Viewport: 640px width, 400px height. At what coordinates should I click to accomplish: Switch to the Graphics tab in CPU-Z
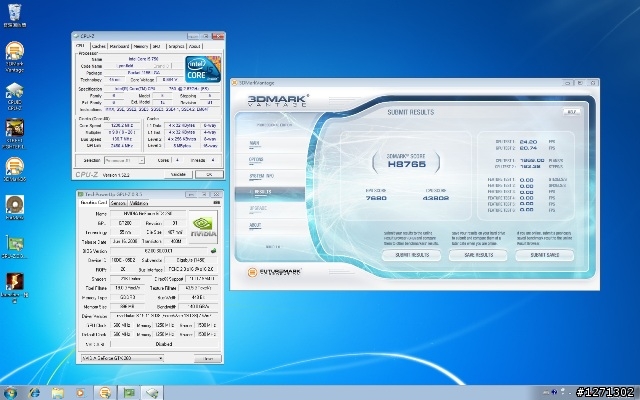[176, 47]
